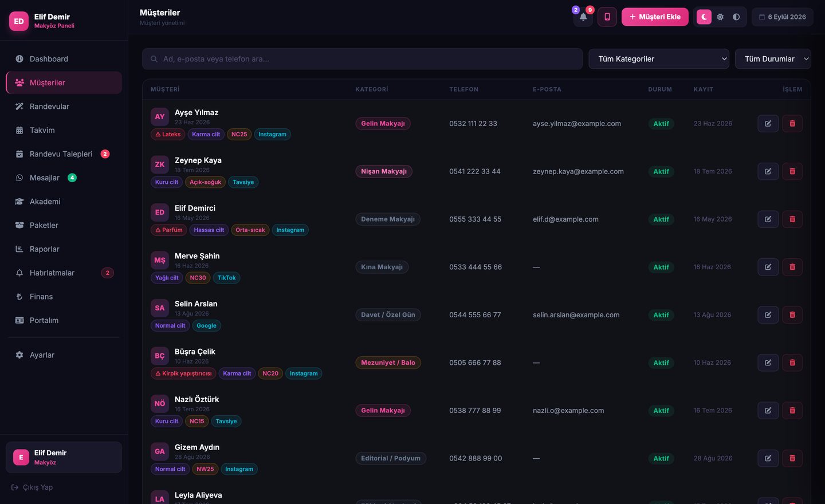
Task: Edit Nazlı Öztürk customer record
Action: pos(768,411)
